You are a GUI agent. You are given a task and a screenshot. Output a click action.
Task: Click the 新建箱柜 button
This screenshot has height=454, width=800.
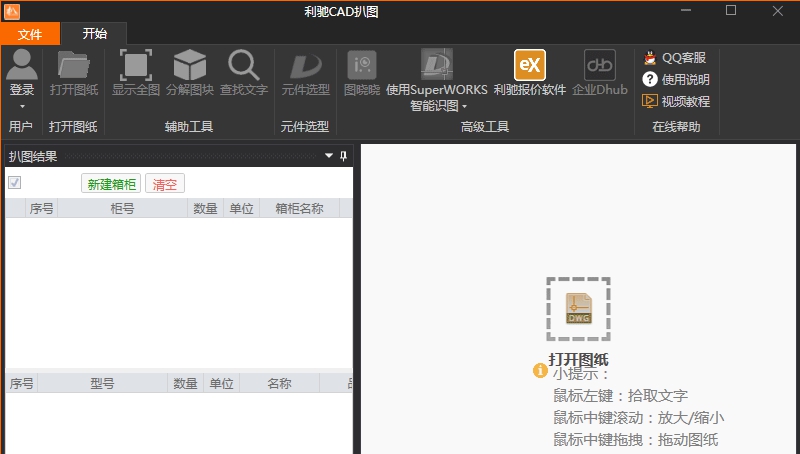coord(111,184)
